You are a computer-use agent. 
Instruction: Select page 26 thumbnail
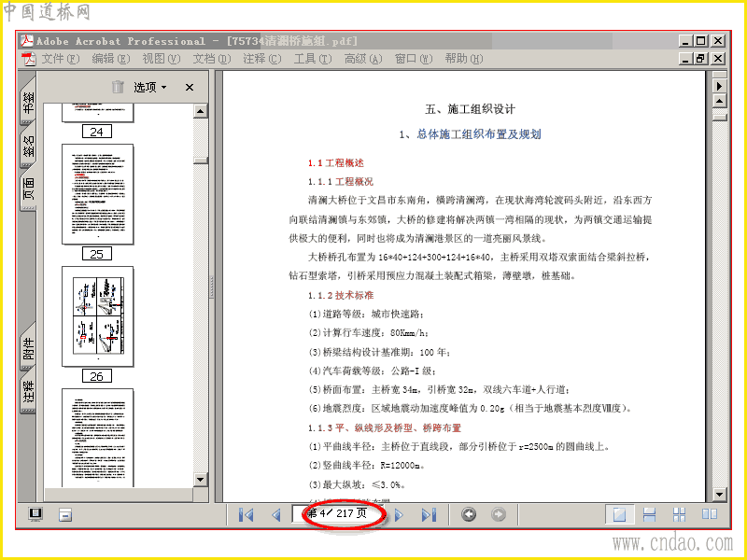coord(98,316)
